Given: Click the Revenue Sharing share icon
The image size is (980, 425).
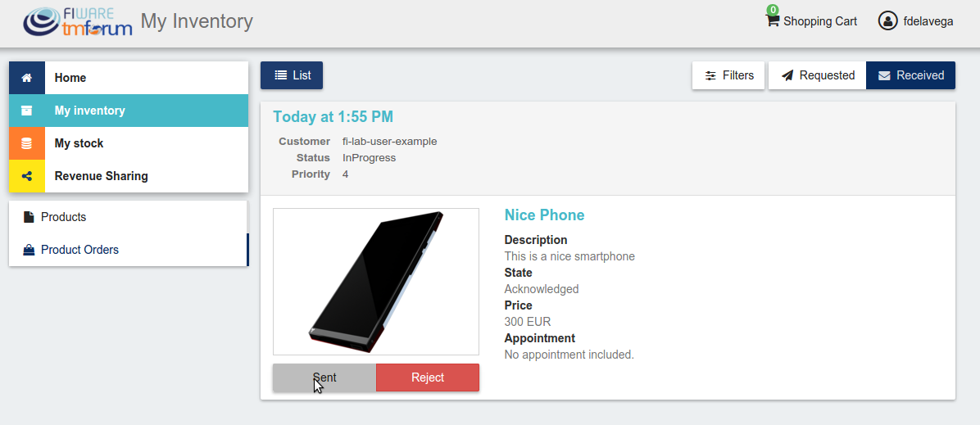Looking at the screenshot, I should (x=27, y=176).
